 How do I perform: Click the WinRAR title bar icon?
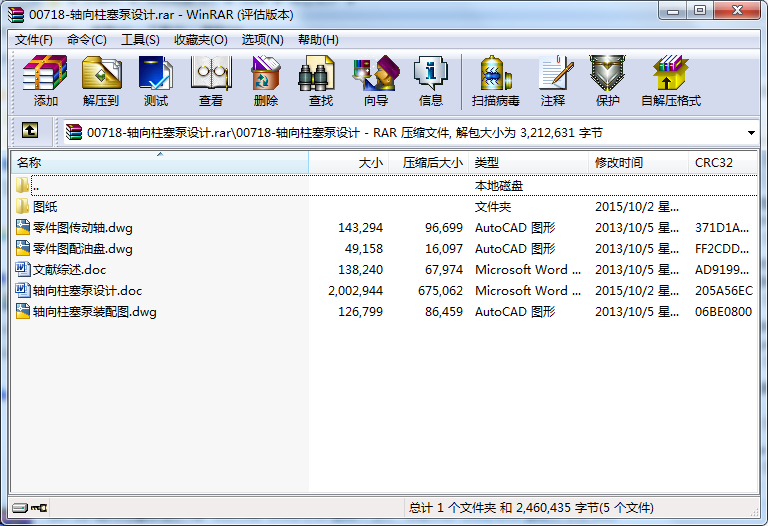click(16, 15)
